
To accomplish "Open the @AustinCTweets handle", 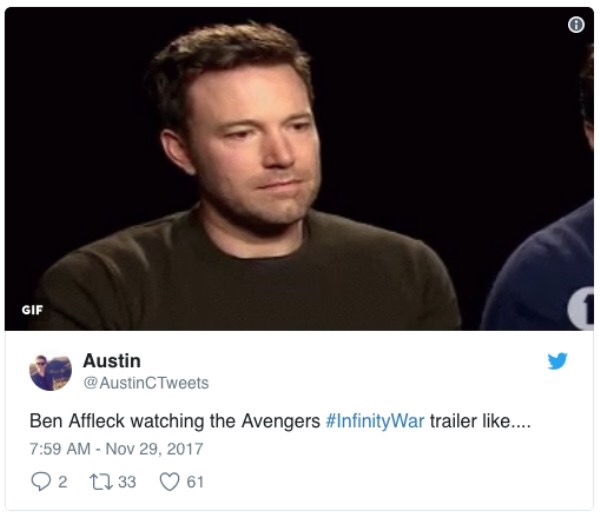I will point(146,383).
